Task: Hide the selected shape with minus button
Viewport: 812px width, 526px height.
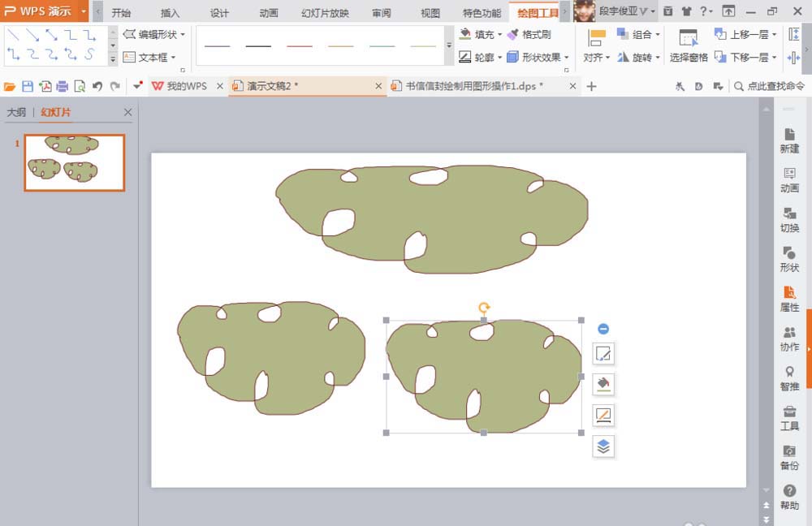Action: (x=603, y=329)
